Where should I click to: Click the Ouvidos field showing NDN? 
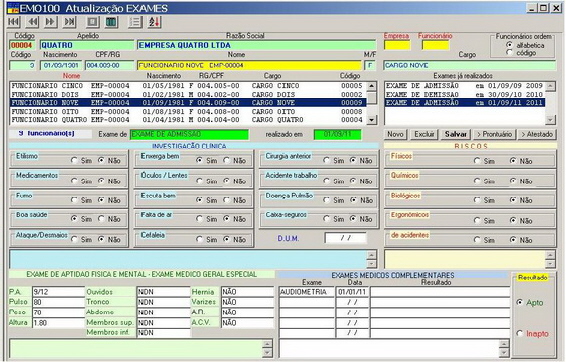(x=163, y=292)
